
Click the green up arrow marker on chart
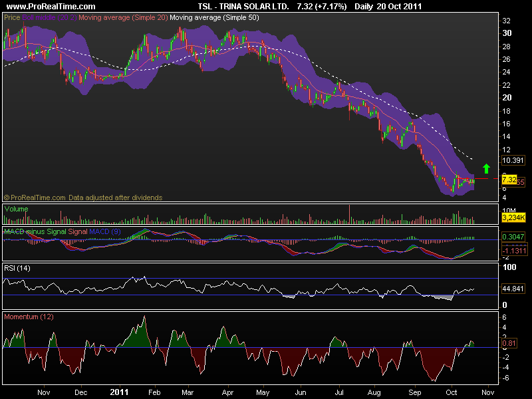[487, 169]
